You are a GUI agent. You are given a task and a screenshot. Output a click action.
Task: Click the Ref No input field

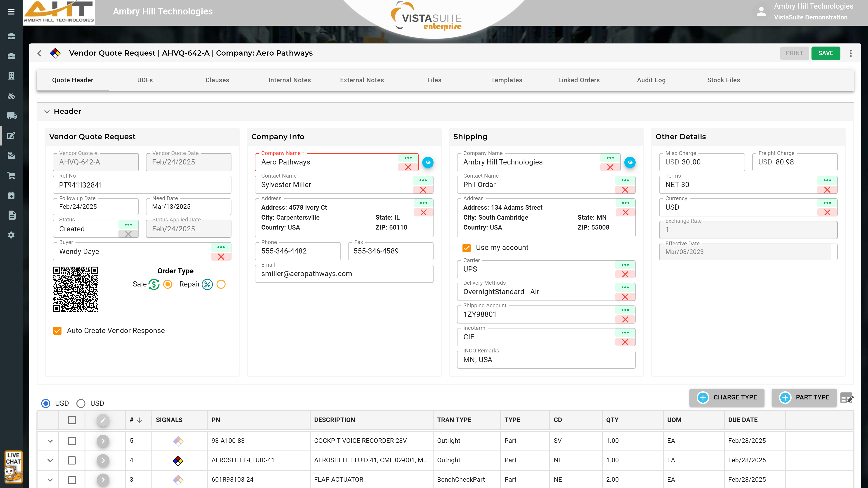point(142,185)
